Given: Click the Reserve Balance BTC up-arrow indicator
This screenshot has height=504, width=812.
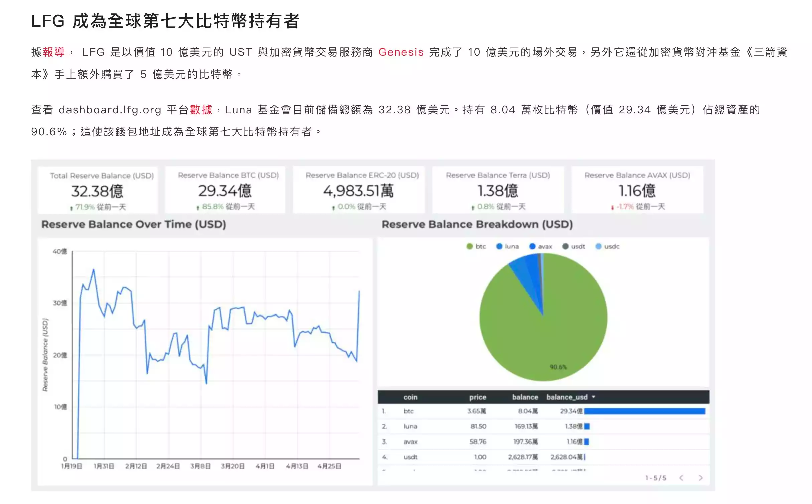Looking at the screenshot, I should tap(198, 208).
